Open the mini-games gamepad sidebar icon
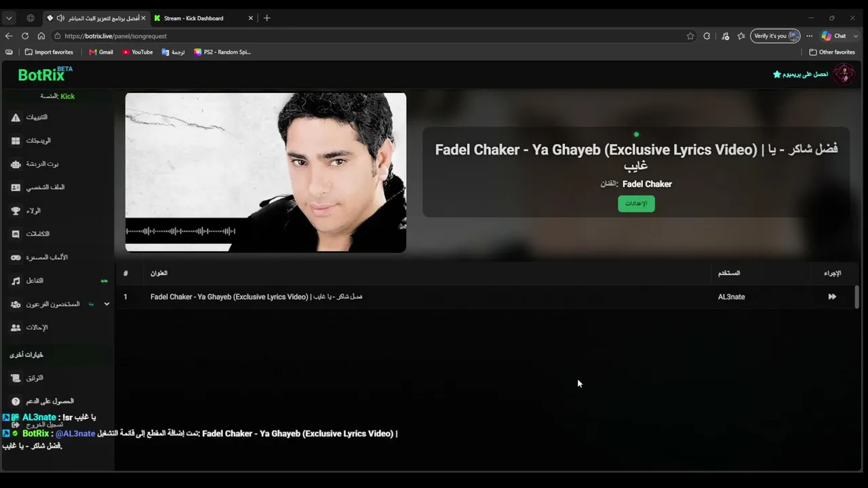 (16, 258)
